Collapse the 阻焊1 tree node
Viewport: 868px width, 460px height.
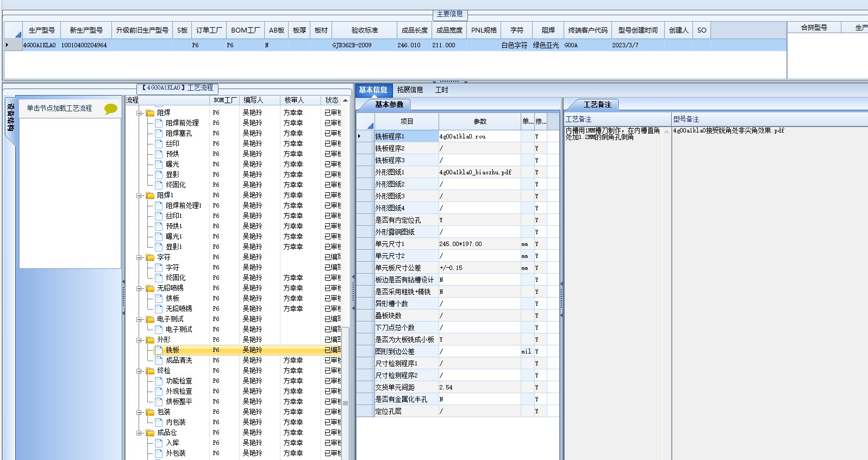click(x=139, y=196)
